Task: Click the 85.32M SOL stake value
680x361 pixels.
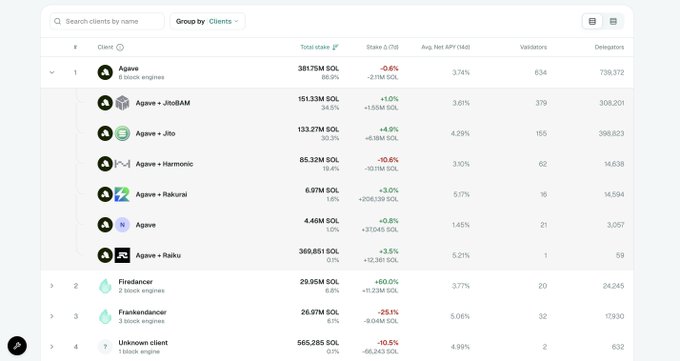Action: tap(319, 160)
